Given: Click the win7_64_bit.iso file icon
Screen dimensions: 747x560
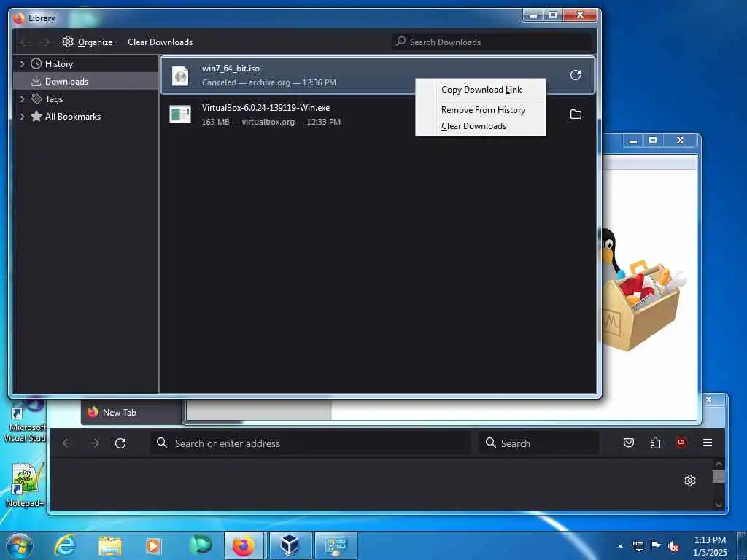Looking at the screenshot, I should pyautogui.click(x=180, y=75).
